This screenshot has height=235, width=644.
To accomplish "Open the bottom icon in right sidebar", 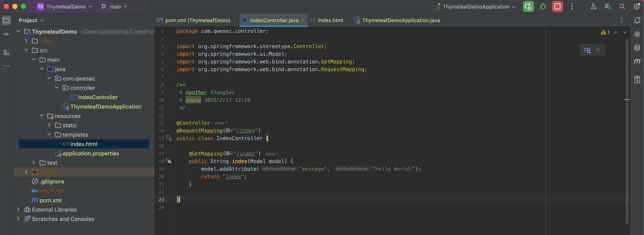I will (637, 80).
